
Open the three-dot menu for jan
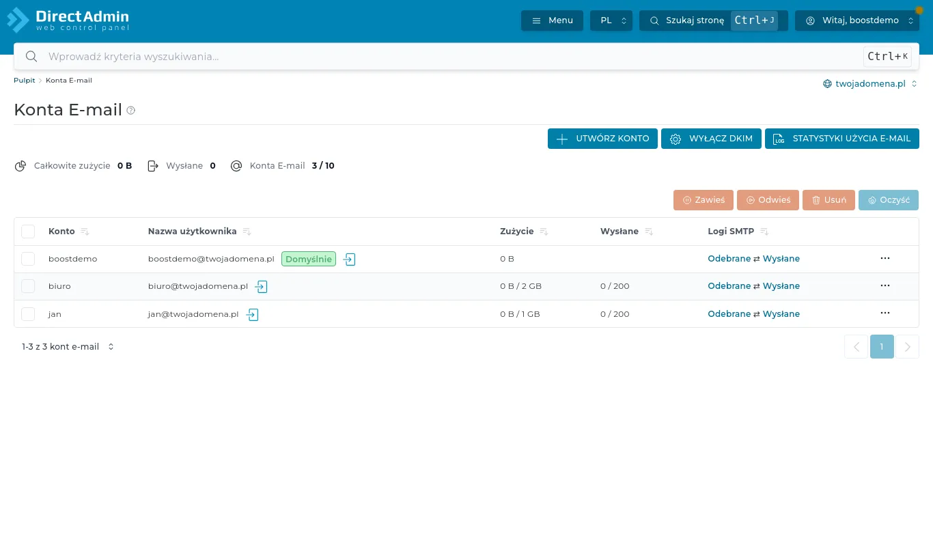click(x=885, y=313)
